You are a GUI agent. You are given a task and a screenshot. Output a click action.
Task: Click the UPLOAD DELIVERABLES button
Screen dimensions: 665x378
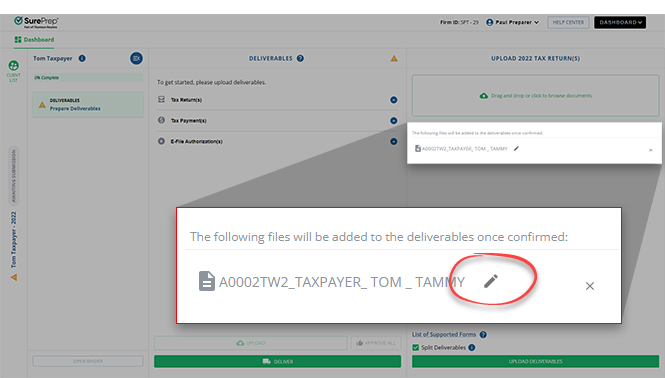click(x=535, y=361)
